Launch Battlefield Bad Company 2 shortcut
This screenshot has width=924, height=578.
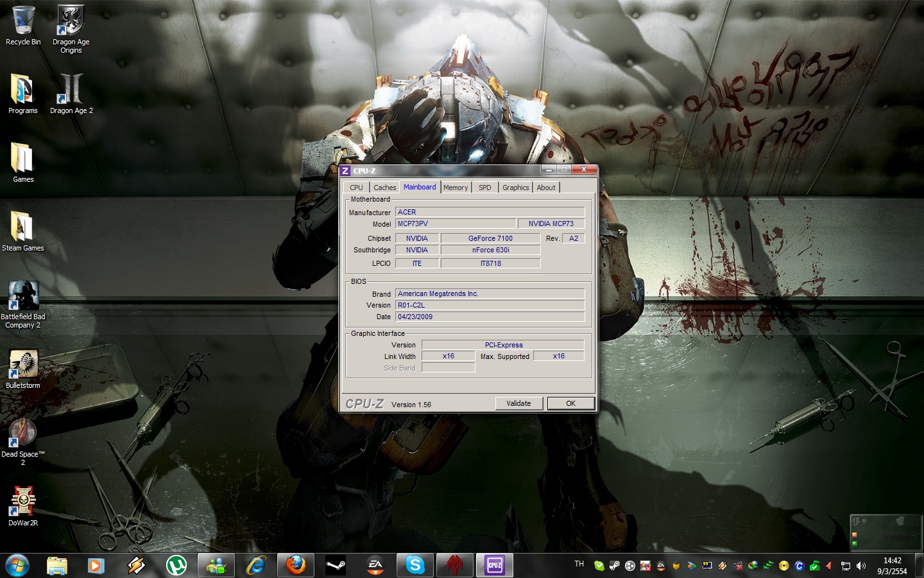23,304
